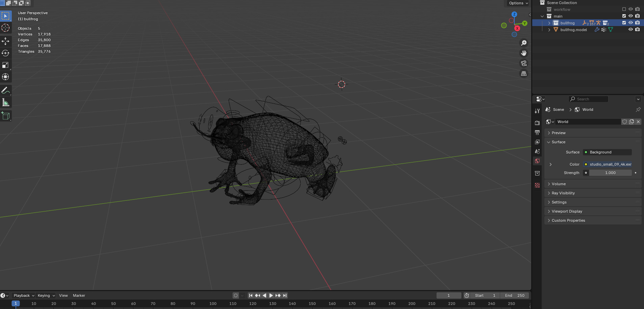
Task: Expand the Viewport Display panel
Action: (x=593, y=211)
